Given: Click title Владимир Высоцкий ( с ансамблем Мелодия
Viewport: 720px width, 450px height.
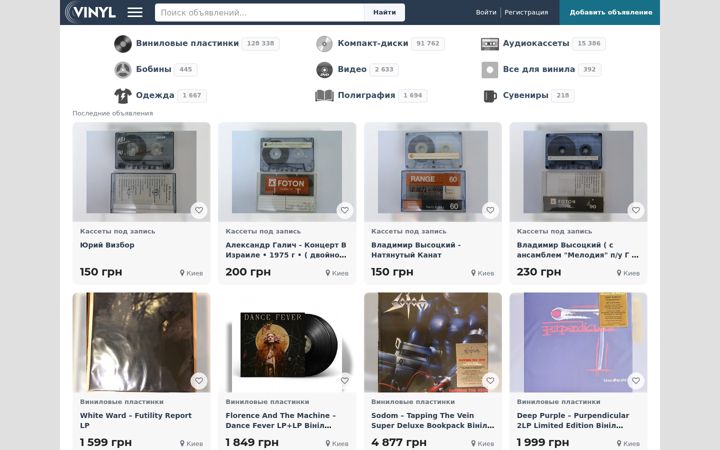Looking at the screenshot, I should pyautogui.click(x=578, y=250).
